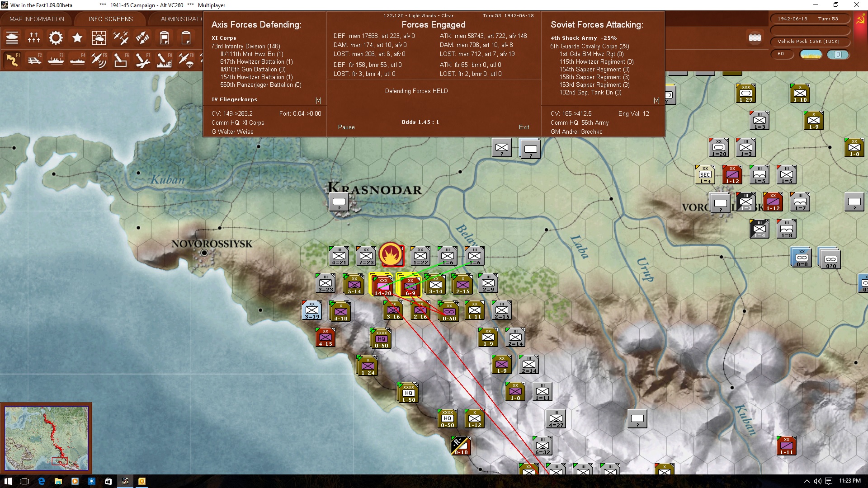Toggle F5 air recon mode
The image size is (868, 488).
click(99, 60)
